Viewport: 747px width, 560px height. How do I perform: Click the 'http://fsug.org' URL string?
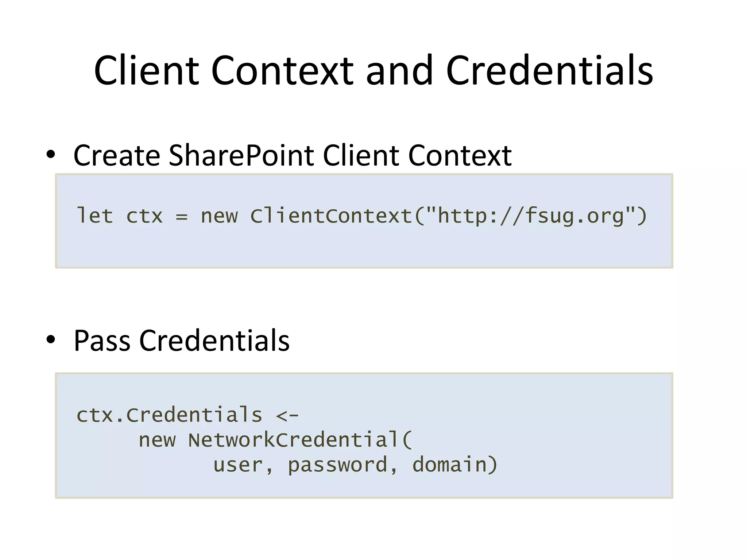530,216
